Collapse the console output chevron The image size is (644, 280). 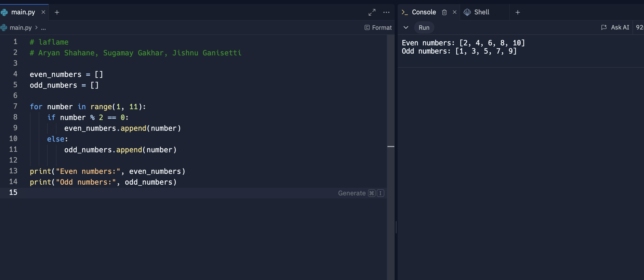(x=406, y=27)
